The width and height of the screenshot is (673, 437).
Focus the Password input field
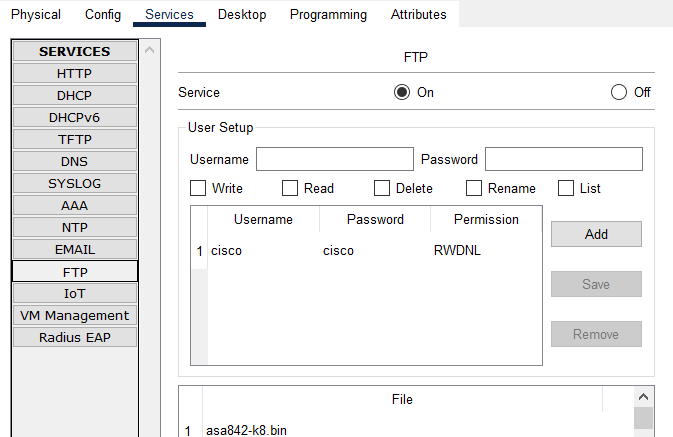pos(563,160)
